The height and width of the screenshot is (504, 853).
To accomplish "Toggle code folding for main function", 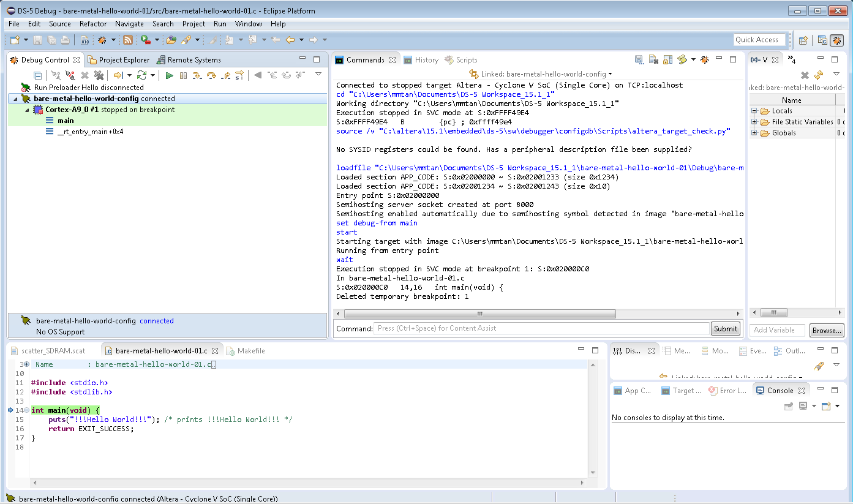I will [26, 410].
